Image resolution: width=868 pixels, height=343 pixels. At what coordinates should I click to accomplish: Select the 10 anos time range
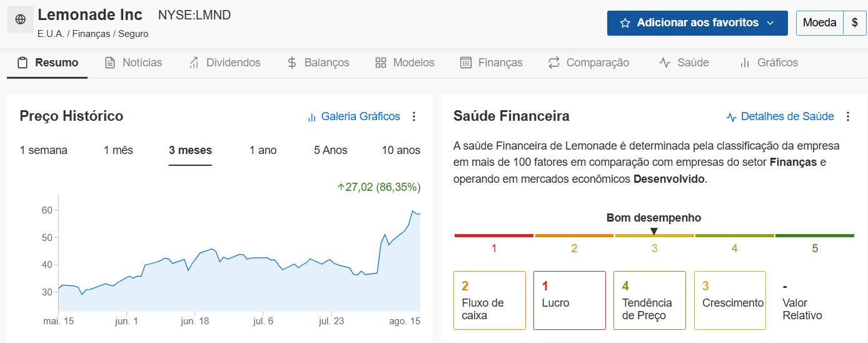[401, 150]
